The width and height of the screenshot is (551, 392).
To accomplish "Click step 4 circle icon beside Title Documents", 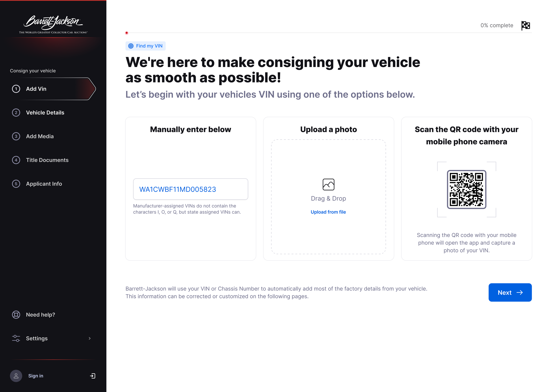I will coord(16,160).
